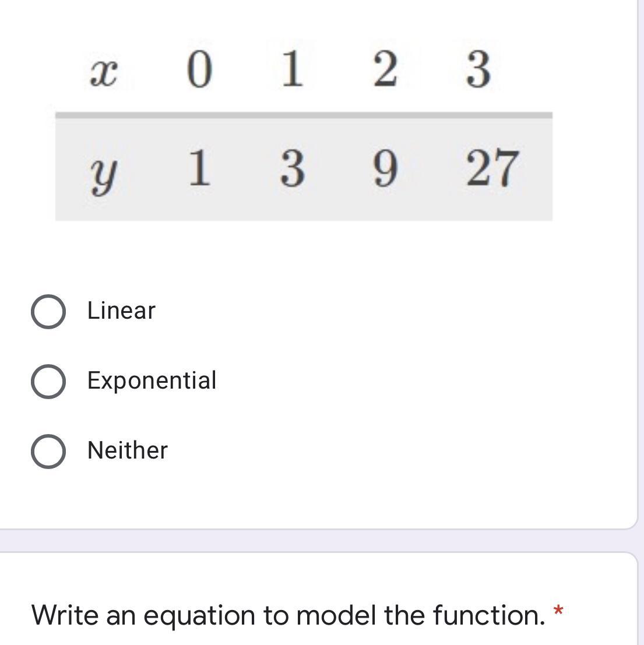Select the Linear radio button
Image resolution: width=644 pixels, height=645 pixels.
pos(48,312)
